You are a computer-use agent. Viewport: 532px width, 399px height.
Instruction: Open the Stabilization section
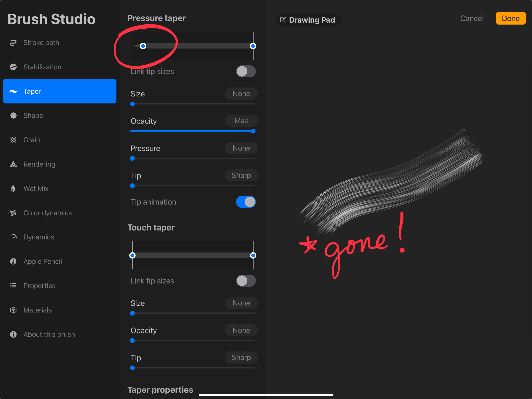[x=60, y=67]
